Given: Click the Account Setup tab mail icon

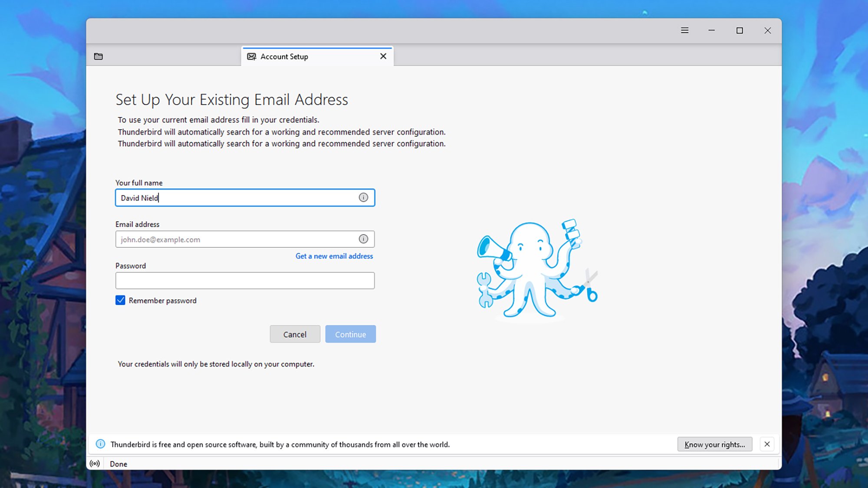Looking at the screenshot, I should point(251,56).
